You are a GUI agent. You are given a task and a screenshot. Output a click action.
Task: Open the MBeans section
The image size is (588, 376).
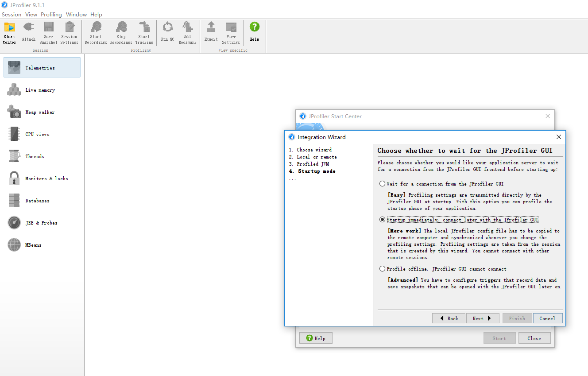(42, 245)
